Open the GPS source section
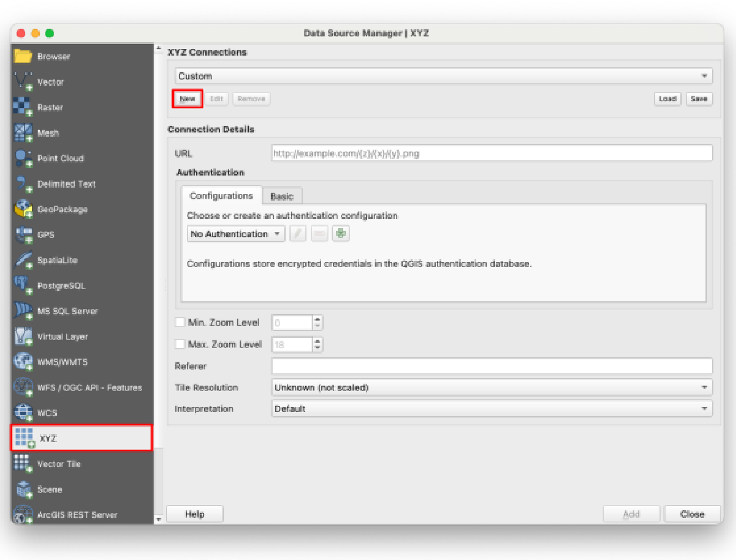 82,235
